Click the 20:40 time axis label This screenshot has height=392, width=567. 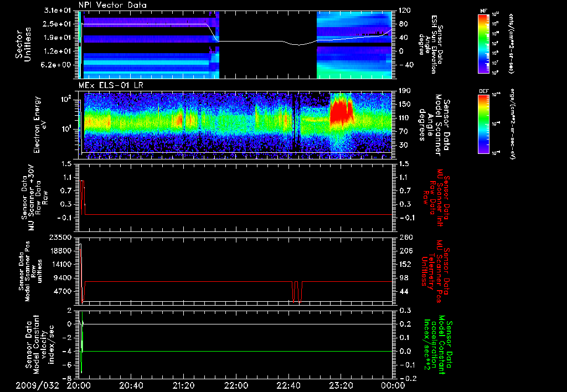coord(131,385)
